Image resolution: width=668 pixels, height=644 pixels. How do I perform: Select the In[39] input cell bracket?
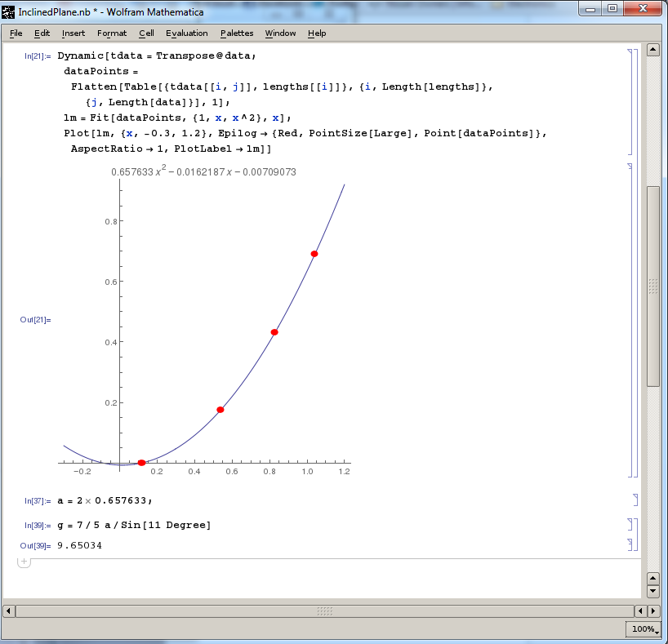pyautogui.click(x=630, y=524)
